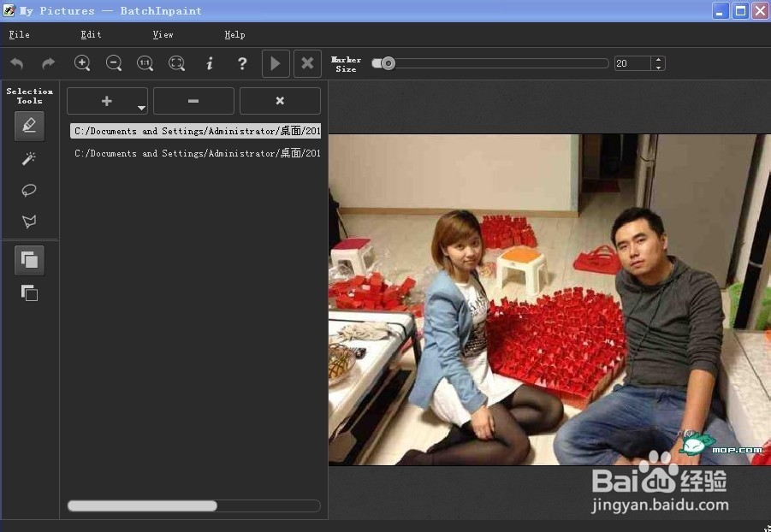Select the Lasso tool
Viewport: 771px width, 532px height.
[x=29, y=190]
